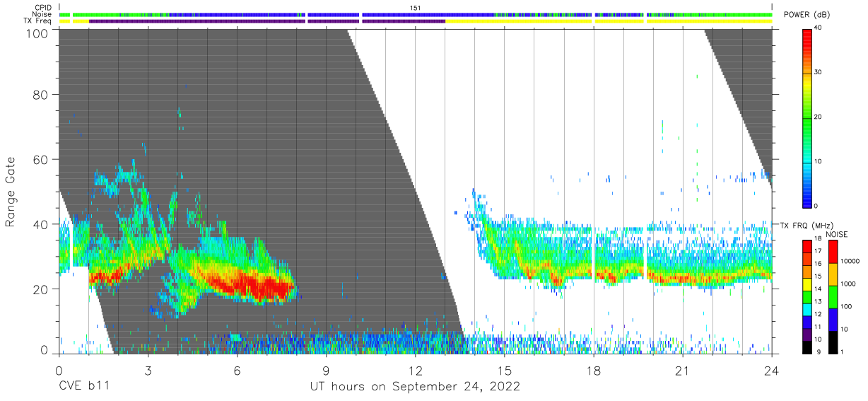The width and height of the screenshot is (868, 401).
Task: Click the 'Range Gate' y-axis title
Action: (11, 193)
